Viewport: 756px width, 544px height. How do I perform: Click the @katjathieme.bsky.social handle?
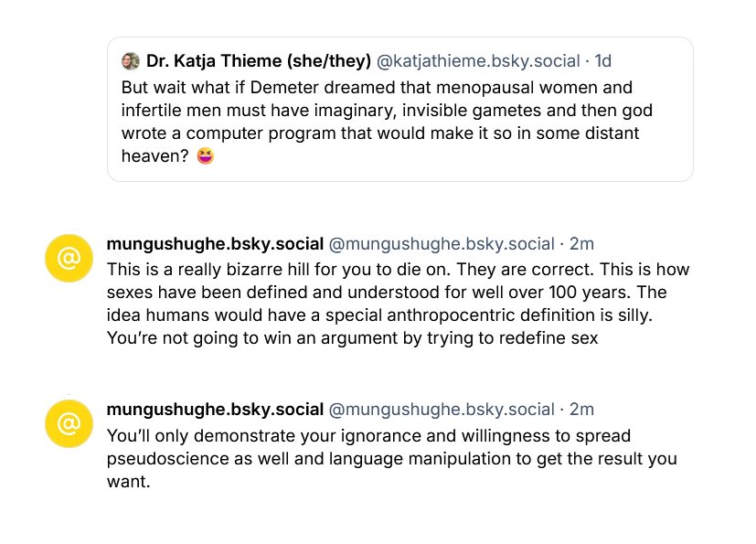478,61
